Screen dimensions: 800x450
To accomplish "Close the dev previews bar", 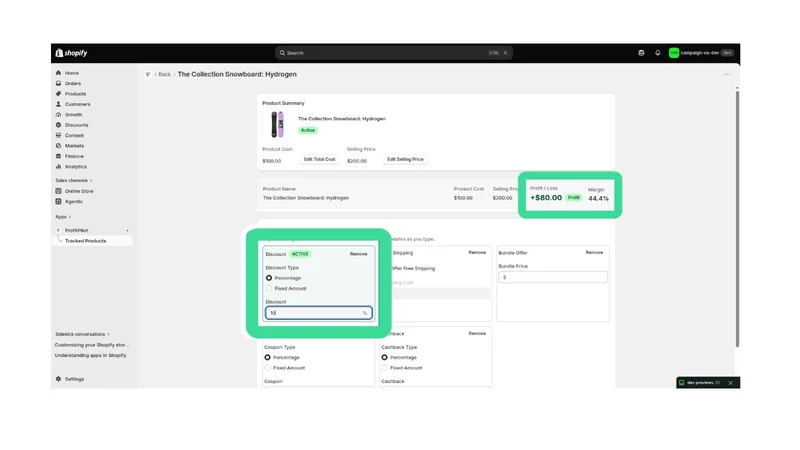I will [x=731, y=383].
